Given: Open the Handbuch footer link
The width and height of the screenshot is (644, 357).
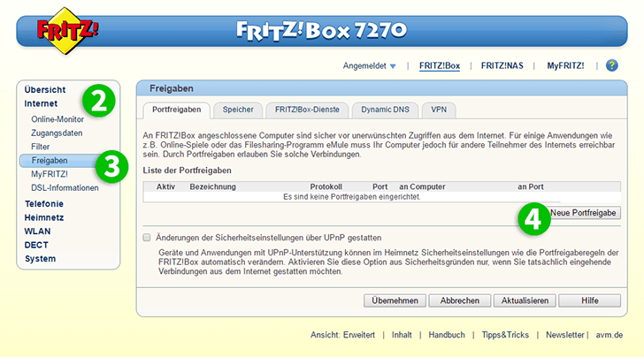Looking at the screenshot, I should pyautogui.click(x=447, y=335).
